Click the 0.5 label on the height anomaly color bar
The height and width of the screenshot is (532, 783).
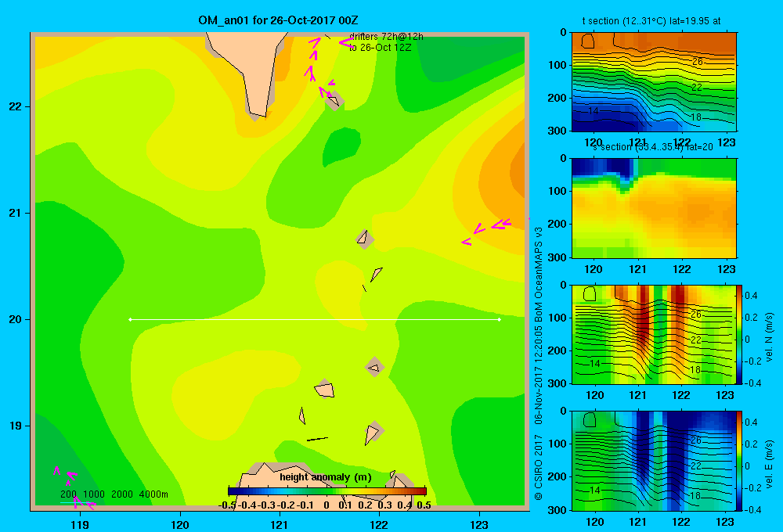coord(424,505)
